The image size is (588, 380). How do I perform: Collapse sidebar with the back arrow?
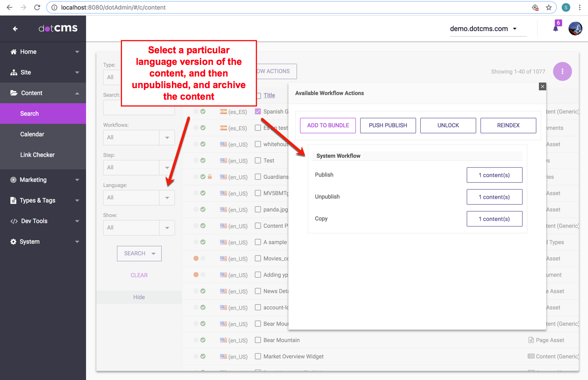point(15,29)
